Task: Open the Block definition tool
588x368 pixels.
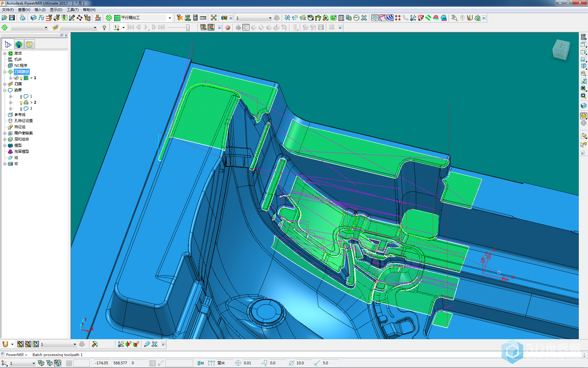Action: coord(33,18)
